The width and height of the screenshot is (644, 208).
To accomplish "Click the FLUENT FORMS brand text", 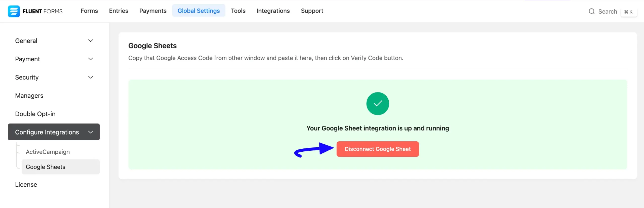I will 43,11.
